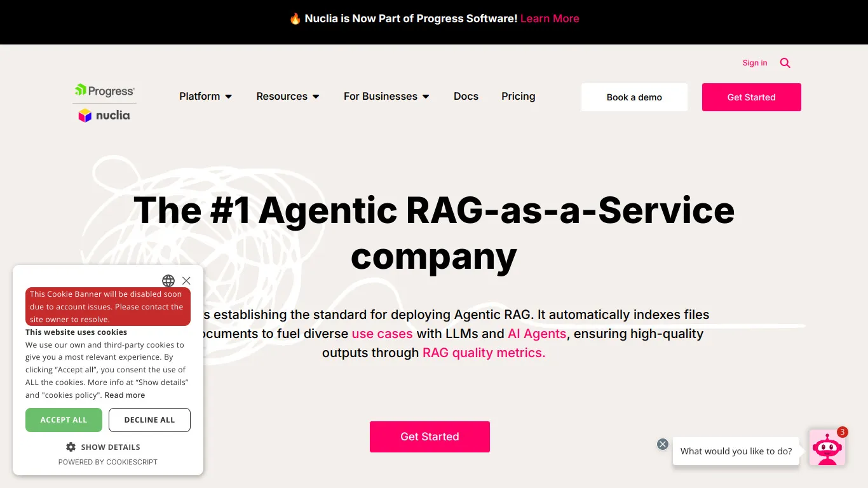Click the Book a demo button
The width and height of the screenshot is (868, 488).
pyautogui.click(x=634, y=97)
